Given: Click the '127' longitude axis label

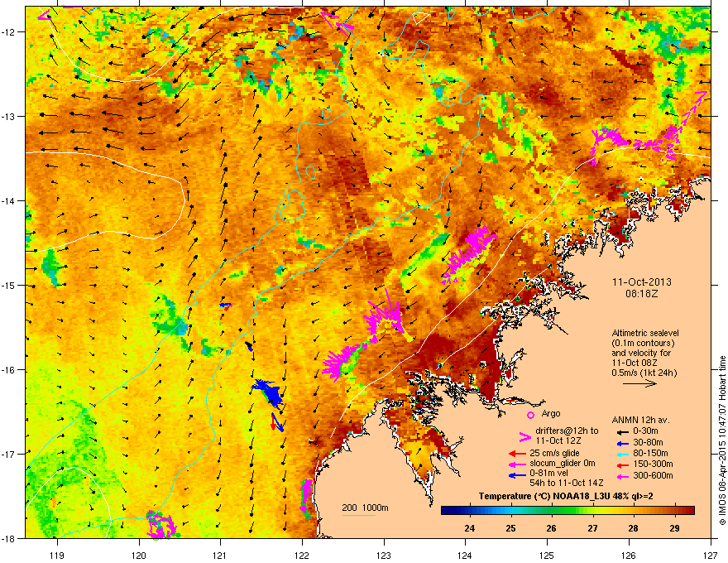Looking at the screenshot, I should [x=711, y=556].
